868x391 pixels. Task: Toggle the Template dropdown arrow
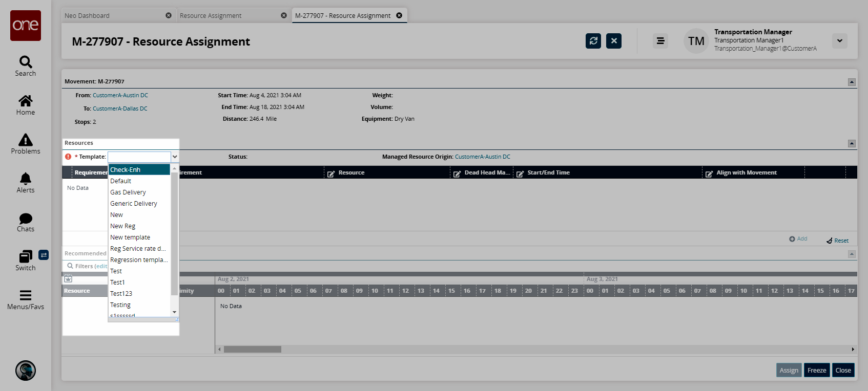pos(175,157)
